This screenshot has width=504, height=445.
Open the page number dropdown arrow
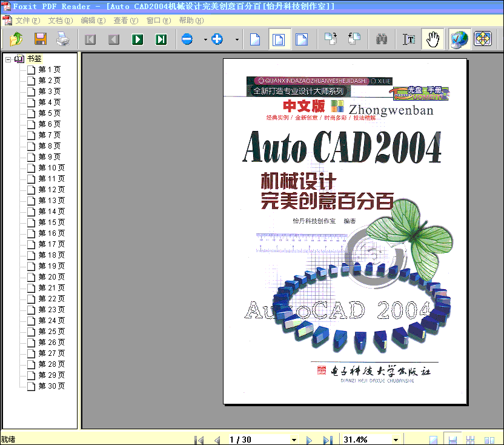pyautogui.click(x=294, y=440)
